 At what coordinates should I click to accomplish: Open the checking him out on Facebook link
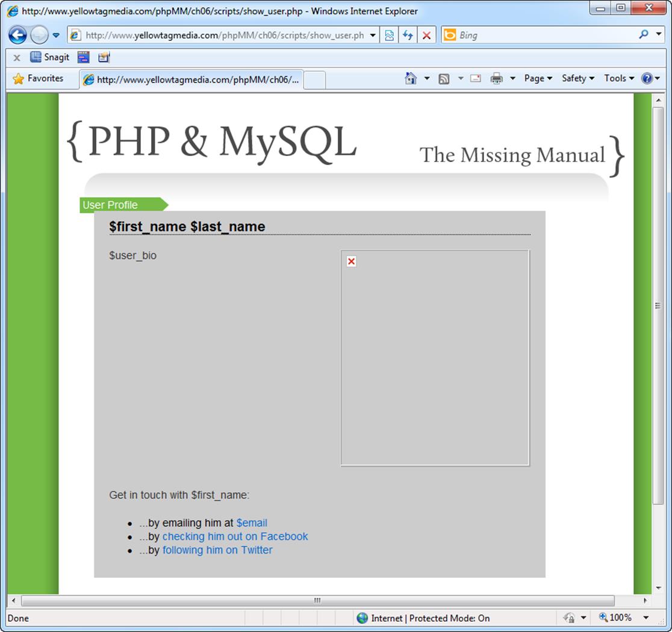(x=235, y=536)
